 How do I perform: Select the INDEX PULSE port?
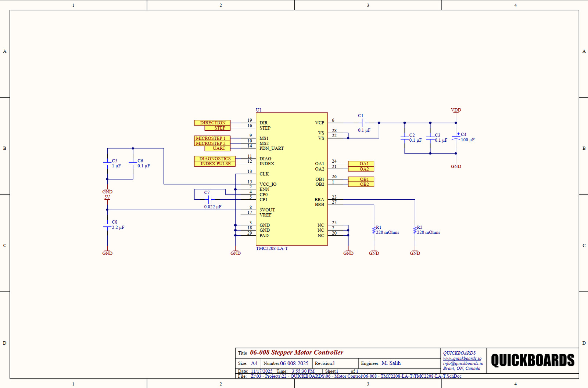coord(215,164)
